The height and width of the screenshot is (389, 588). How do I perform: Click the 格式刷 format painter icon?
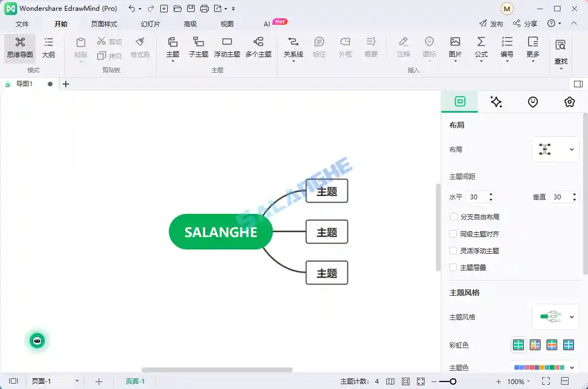click(x=140, y=48)
